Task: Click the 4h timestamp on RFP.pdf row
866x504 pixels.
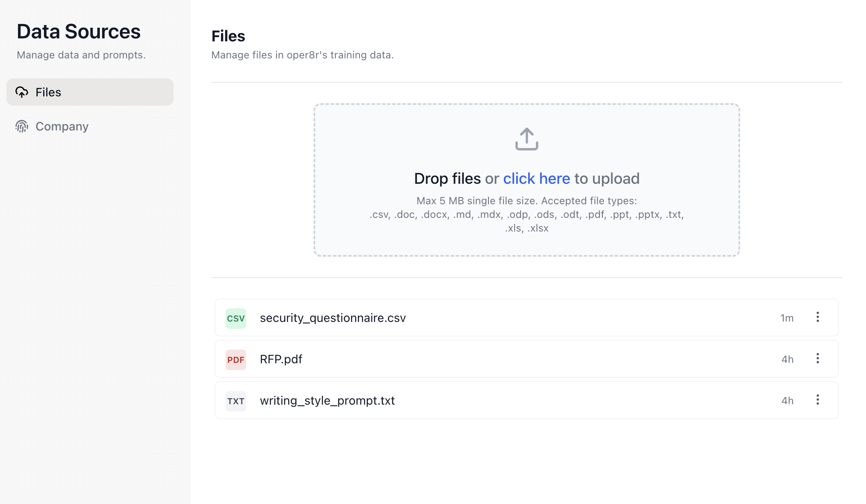Action: pyautogui.click(x=787, y=359)
